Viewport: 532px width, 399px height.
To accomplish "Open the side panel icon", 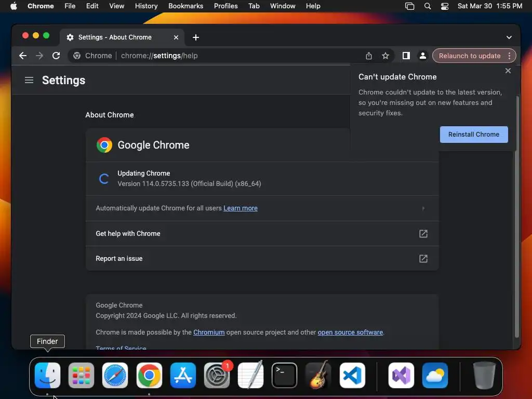I will pyautogui.click(x=406, y=56).
